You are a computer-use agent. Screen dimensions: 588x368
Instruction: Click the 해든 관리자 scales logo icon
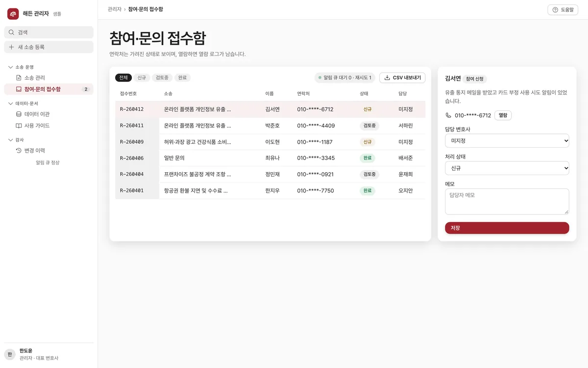click(x=13, y=14)
